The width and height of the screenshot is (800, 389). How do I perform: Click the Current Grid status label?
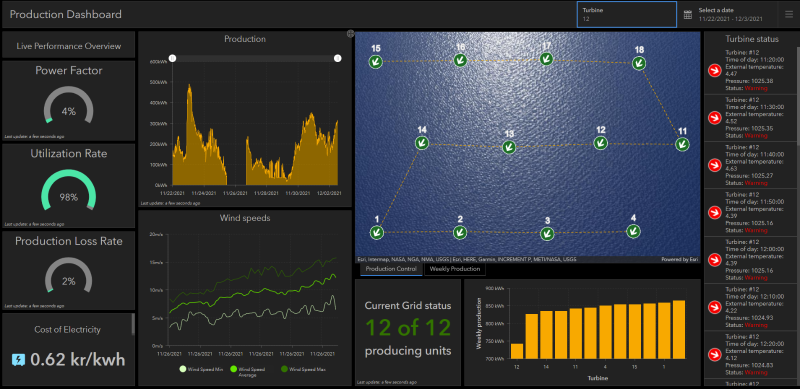point(408,306)
